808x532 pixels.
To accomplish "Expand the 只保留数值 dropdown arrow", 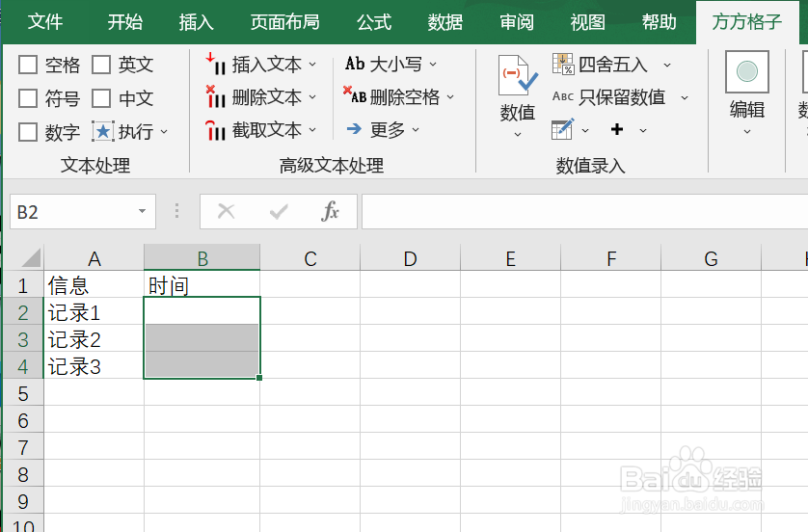I will tap(685, 97).
